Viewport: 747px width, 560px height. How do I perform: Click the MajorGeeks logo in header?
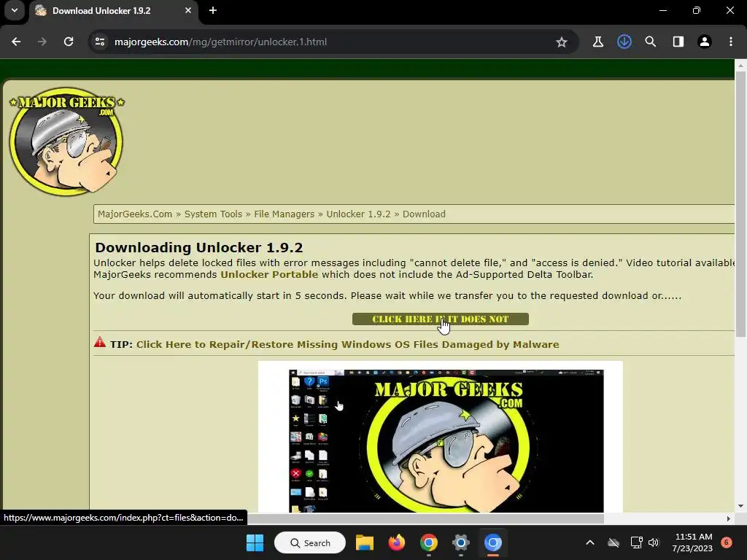[66, 141]
